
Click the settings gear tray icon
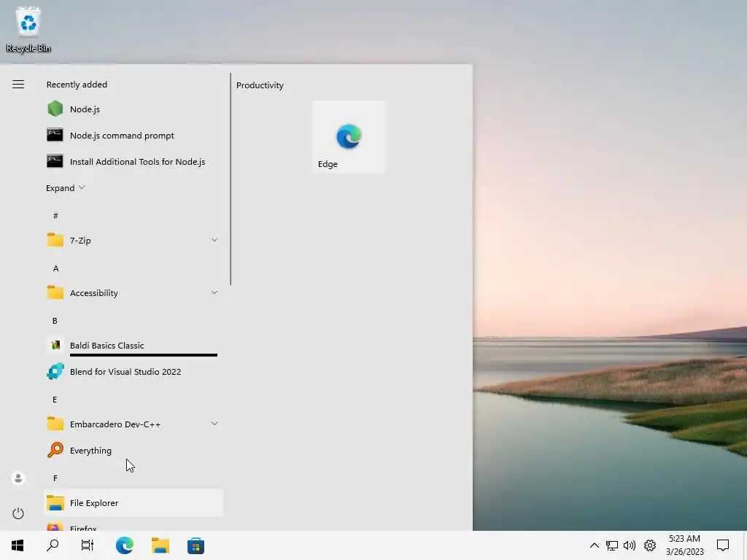pyautogui.click(x=650, y=545)
